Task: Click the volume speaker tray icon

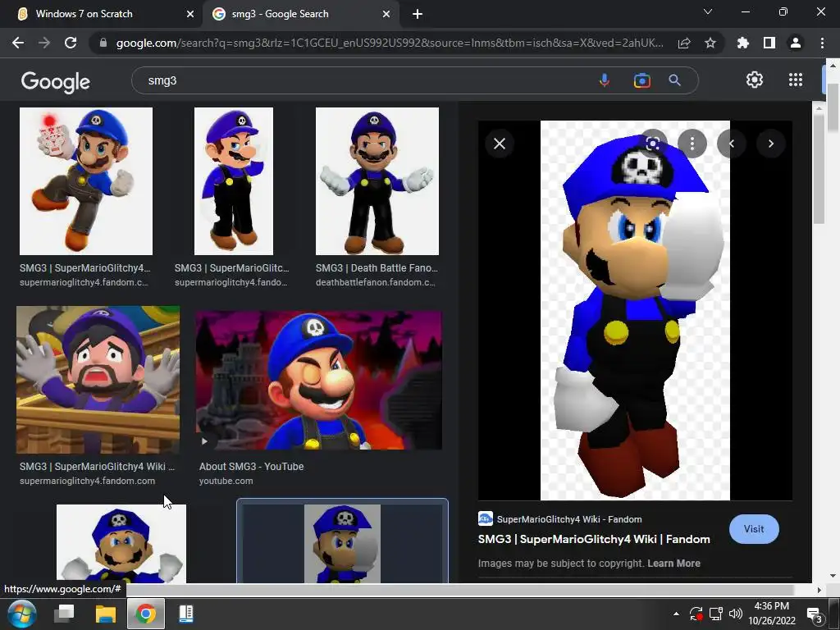Action: [736, 614]
